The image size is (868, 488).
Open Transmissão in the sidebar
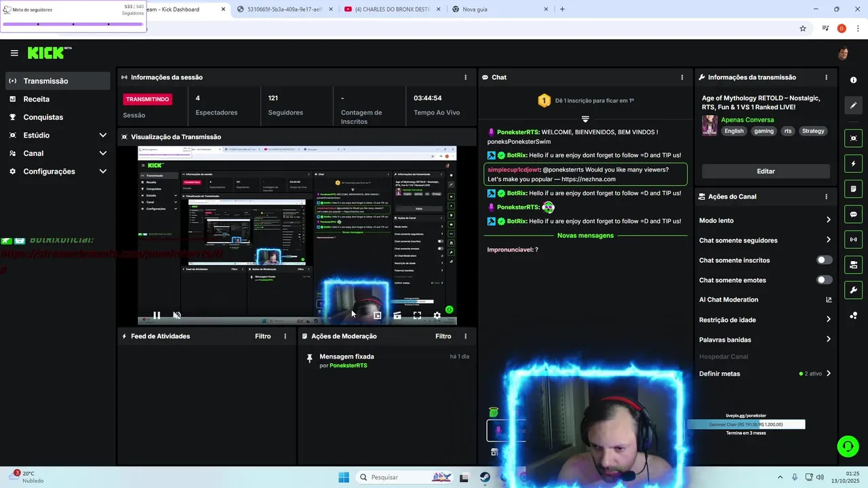point(58,81)
